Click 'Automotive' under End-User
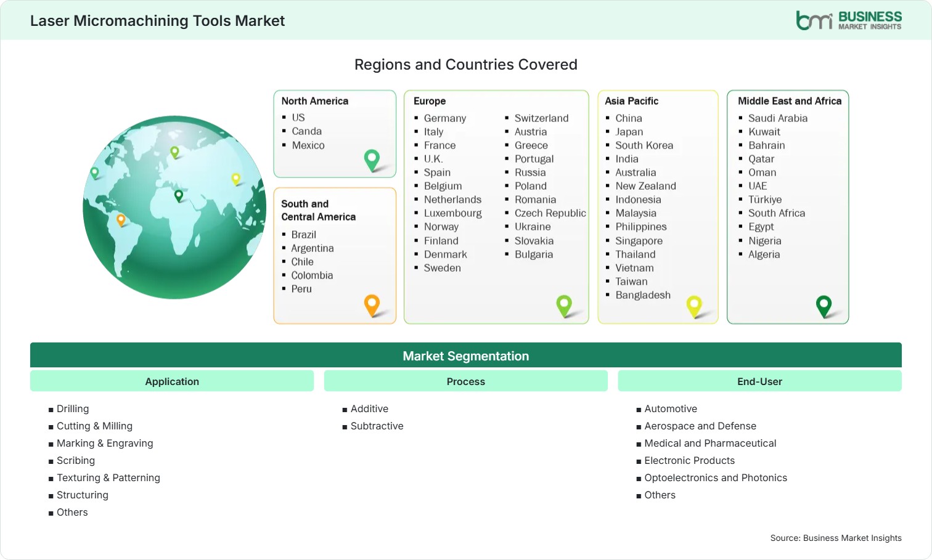The image size is (932, 560). (x=671, y=408)
